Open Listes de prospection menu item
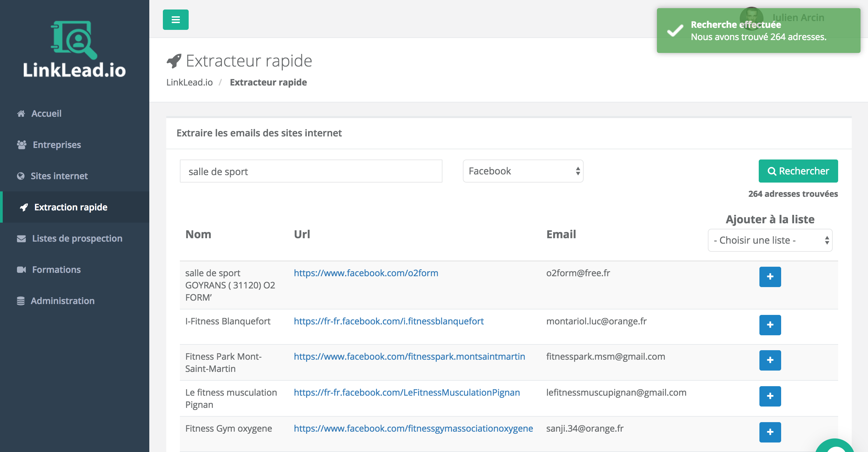 (x=75, y=238)
